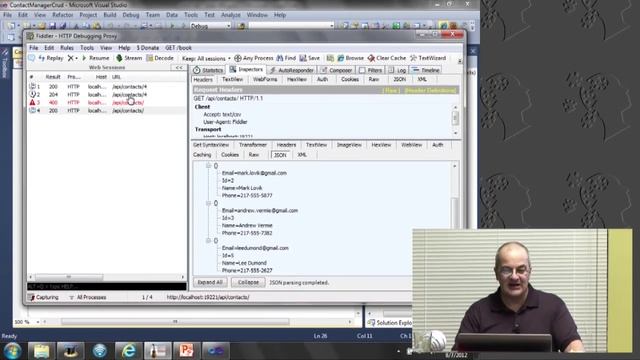Open the File menu in Fiddler
This screenshot has width=640, height=360.
point(33,48)
